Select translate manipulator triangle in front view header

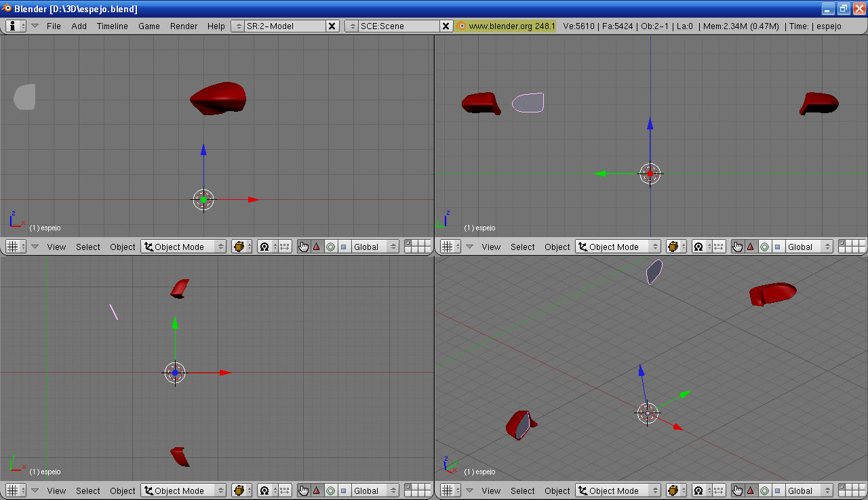[x=317, y=247]
